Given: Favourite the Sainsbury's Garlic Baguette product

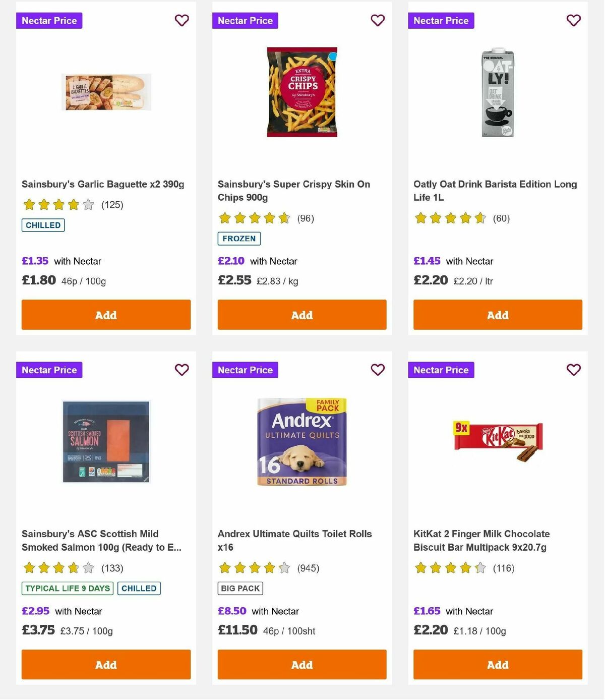Looking at the screenshot, I should pos(181,20).
